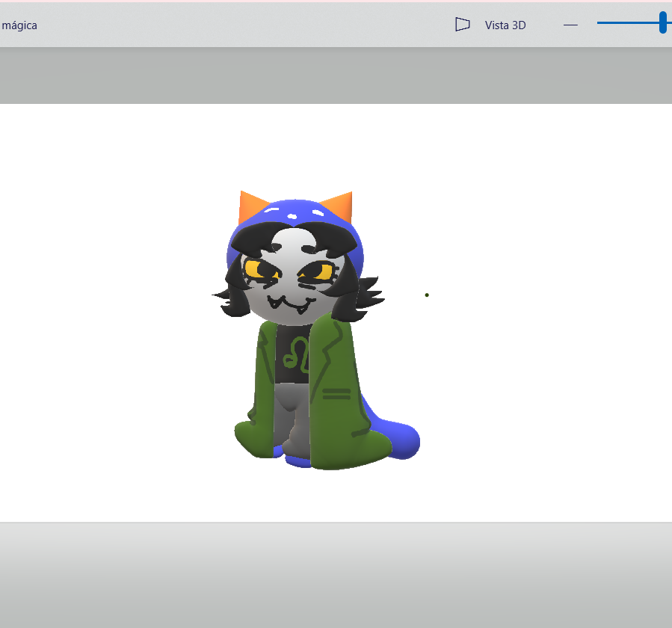This screenshot has width=672, height=628.
Task: Switch to Vista 3D mode
Action: [505, 25]
